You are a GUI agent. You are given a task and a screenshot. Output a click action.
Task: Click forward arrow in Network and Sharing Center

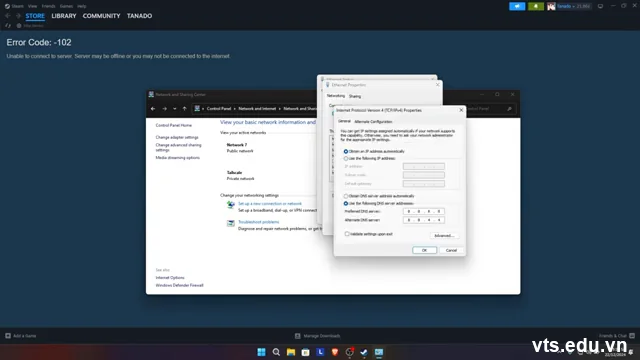coord(164,109)
